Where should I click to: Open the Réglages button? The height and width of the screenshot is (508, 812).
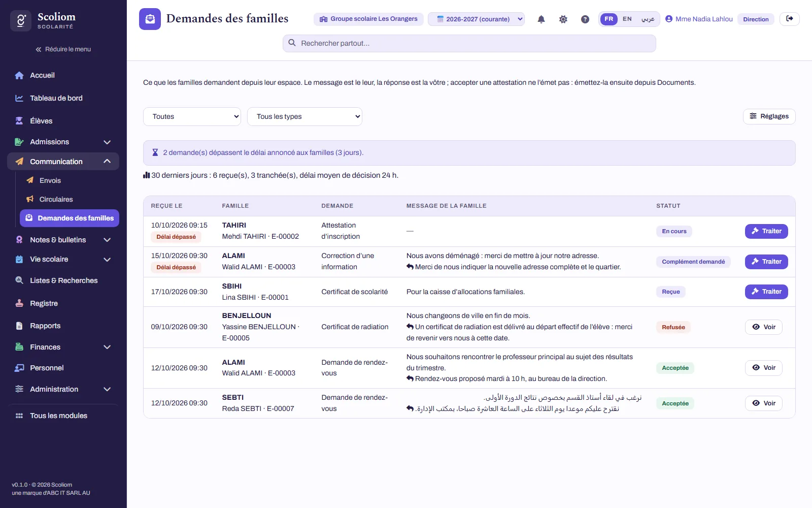click(x=769, y=116)
